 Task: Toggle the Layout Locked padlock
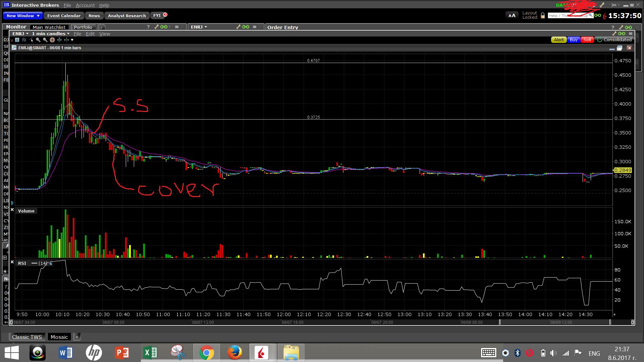click(x=543, y=15)
